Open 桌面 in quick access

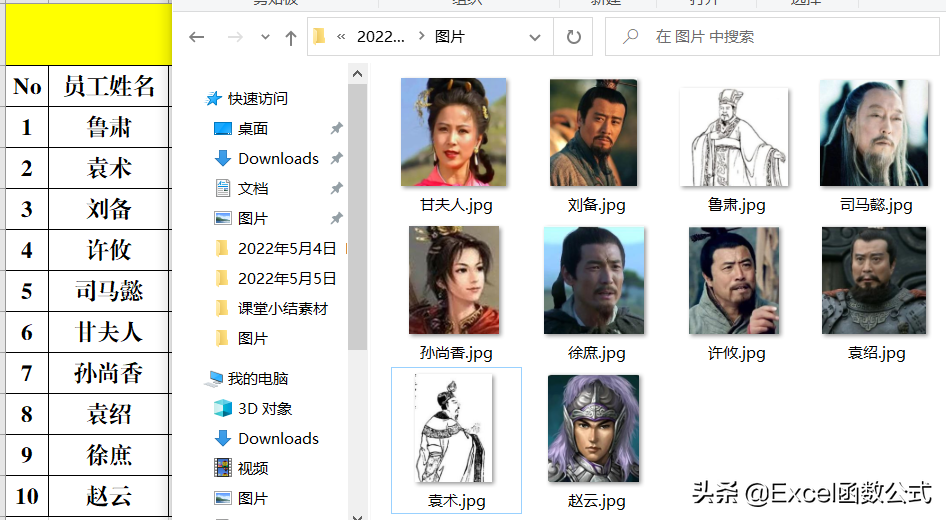tap(253, 128)
